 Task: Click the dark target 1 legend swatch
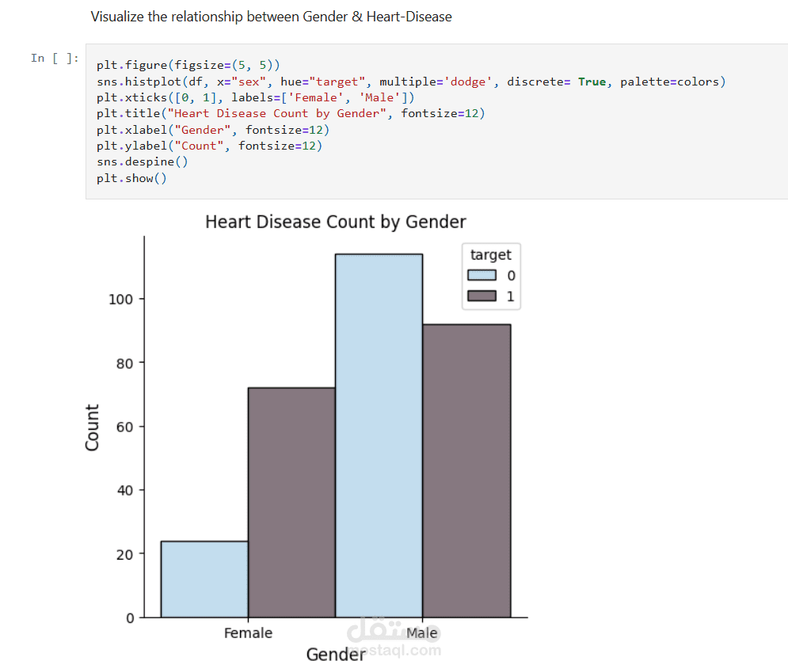click(x=482, y=296)
